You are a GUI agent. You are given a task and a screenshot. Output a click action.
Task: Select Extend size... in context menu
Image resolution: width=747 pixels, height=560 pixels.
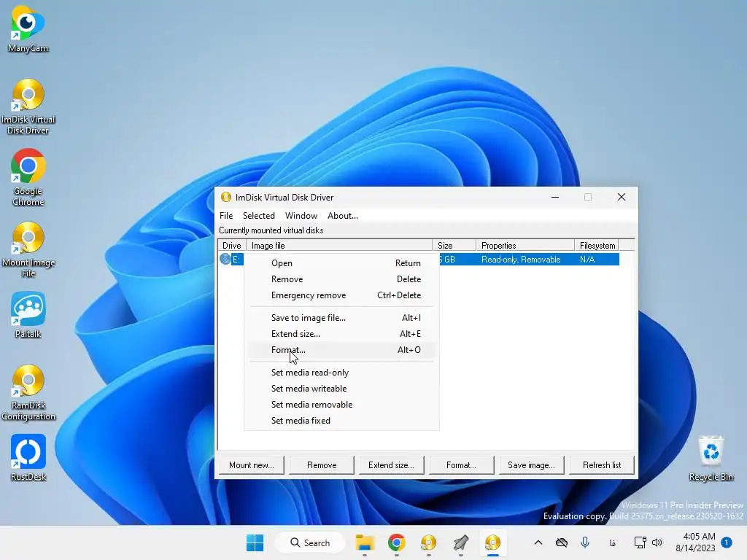click(341, 334)
